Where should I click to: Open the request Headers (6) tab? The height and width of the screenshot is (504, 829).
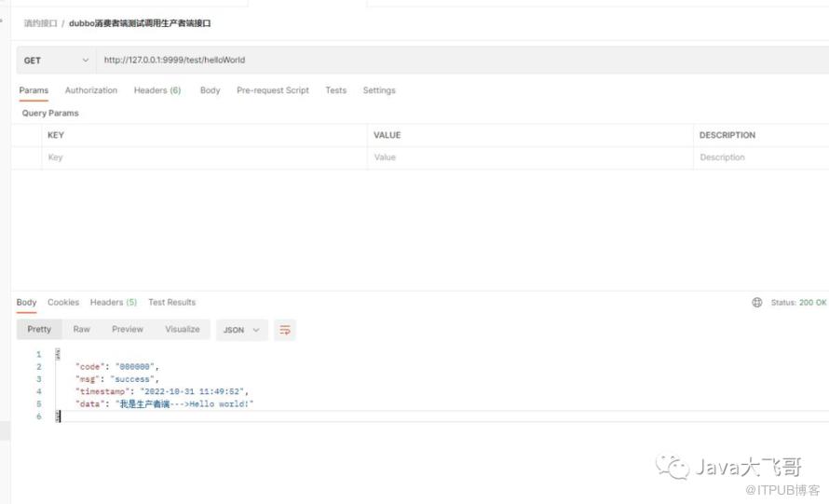click(x=156, y=90)
